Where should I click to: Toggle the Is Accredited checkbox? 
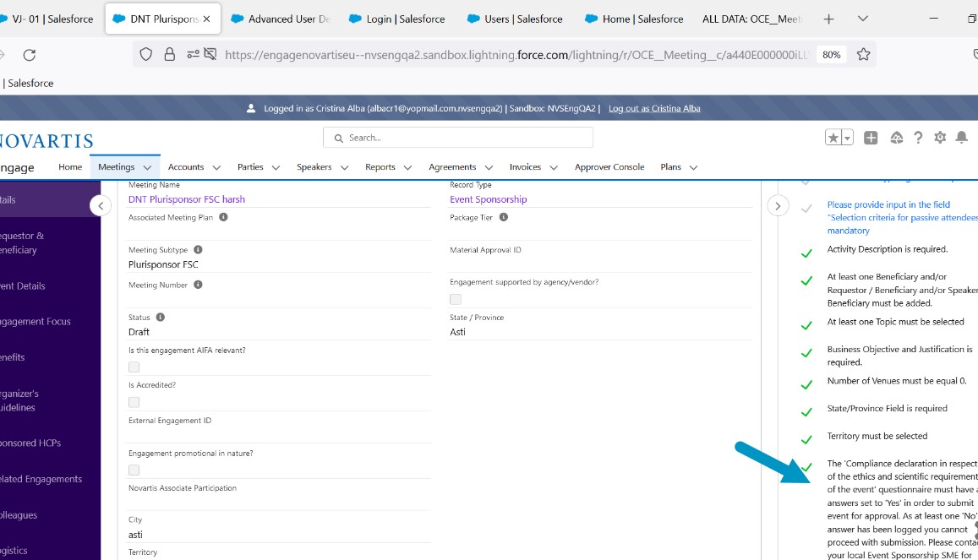click(134, 402)
